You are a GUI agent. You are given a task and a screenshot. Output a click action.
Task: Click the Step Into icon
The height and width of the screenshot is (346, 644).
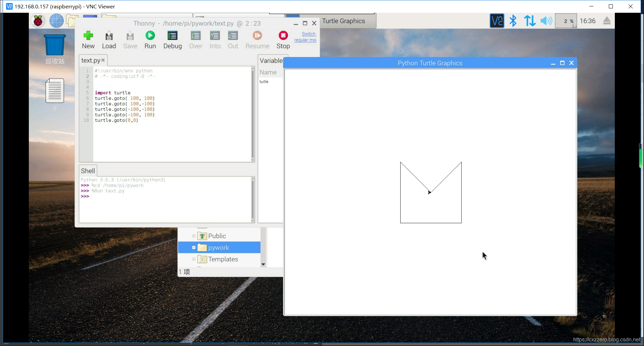point(215,36)
